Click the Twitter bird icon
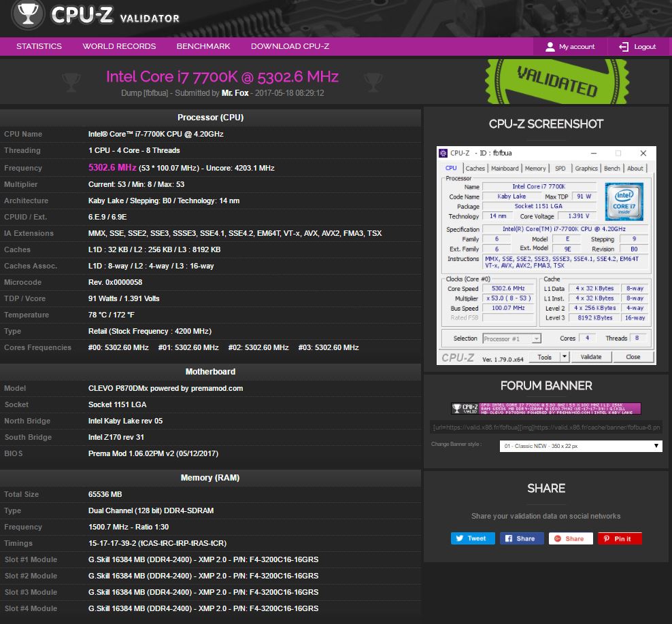Screen dimensions: 672x624 (x=460, y=538)
